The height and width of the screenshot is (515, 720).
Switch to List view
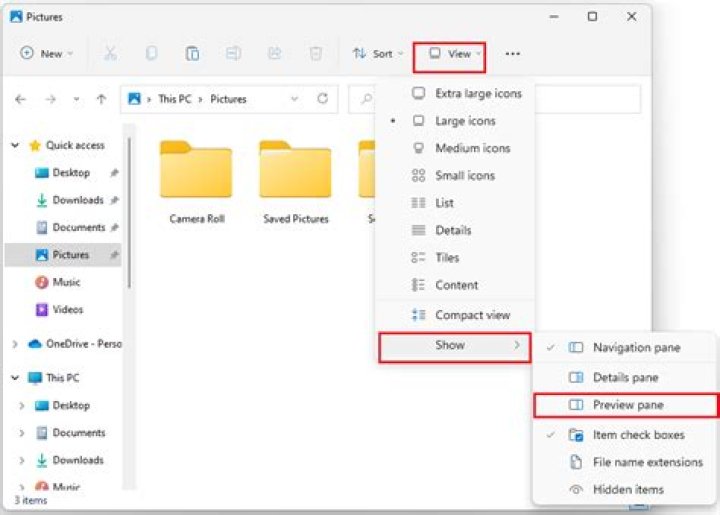455,202
